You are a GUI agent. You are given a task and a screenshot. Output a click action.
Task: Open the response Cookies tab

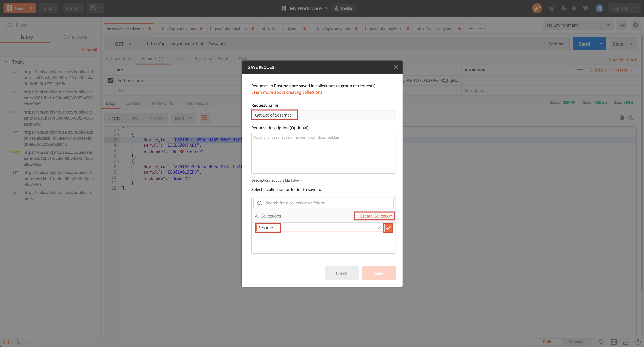[132, 103]
